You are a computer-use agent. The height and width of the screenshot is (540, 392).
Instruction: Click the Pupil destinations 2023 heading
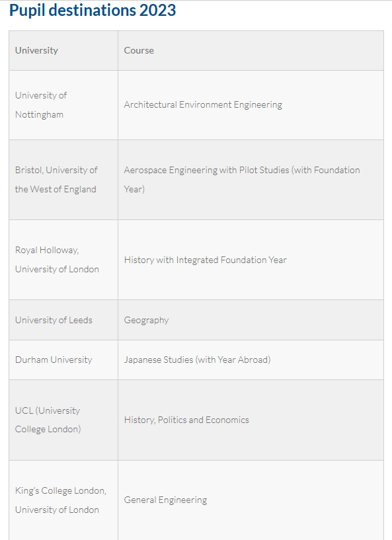93,11
